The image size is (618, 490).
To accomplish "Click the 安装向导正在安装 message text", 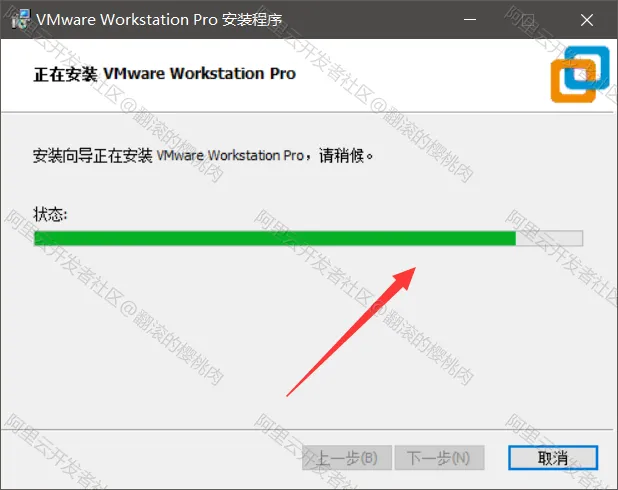I will click(x=93, y=156).
